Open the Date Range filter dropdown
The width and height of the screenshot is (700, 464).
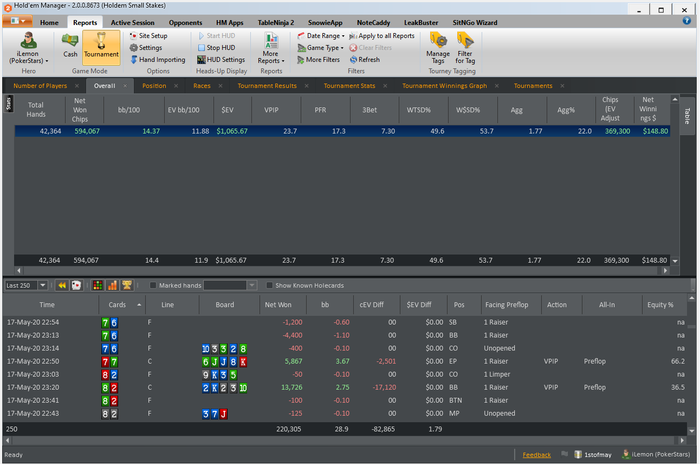[x=321, y=36]
